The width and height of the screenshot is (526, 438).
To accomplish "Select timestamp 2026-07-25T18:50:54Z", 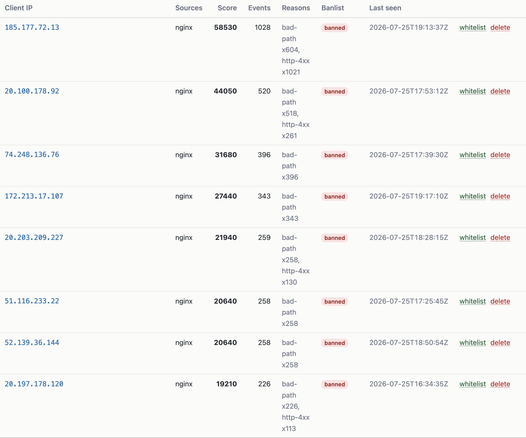I will coord(409,342).
